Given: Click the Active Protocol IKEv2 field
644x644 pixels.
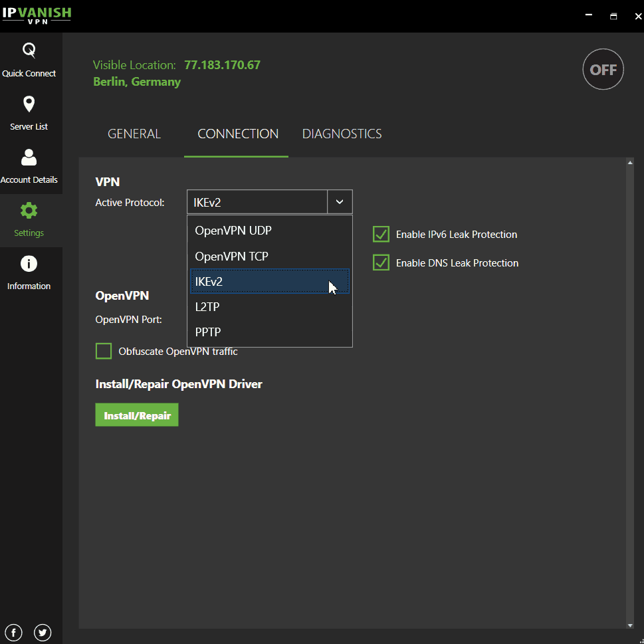Looking at the screenshot, I should point(257,202).
